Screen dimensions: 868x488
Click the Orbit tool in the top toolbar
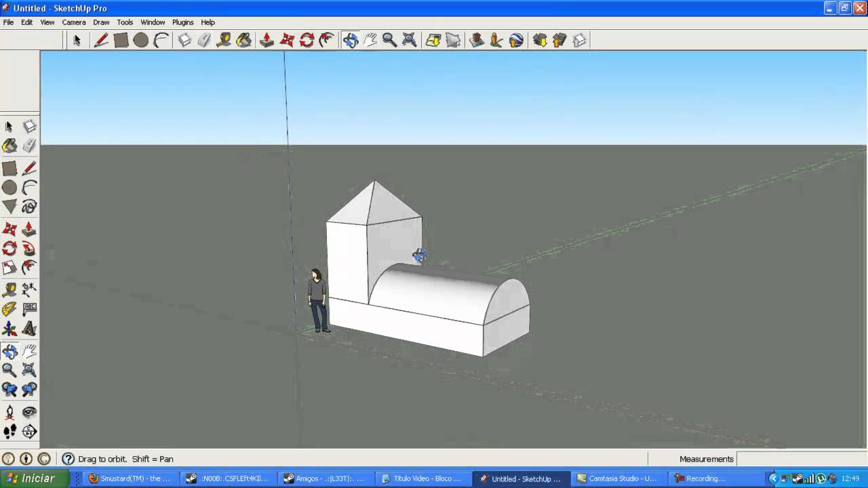tap(351, 40)
